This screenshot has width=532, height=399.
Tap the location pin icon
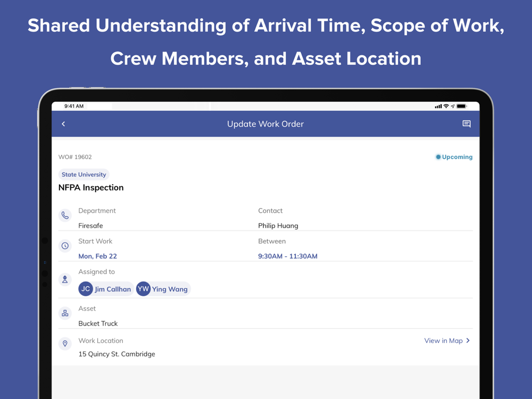pos(65,344)
